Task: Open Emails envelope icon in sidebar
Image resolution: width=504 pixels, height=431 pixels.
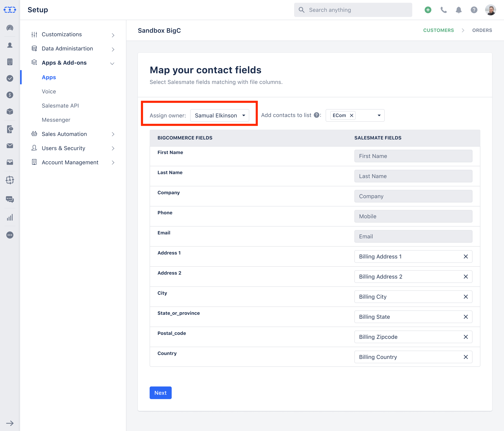Action: coord(10,146)
